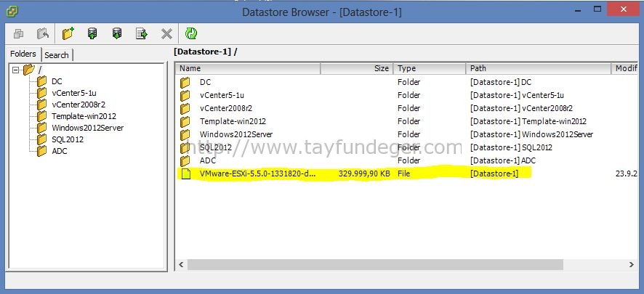Viewport: 644px width, 294px height.
Task: Sort by the Size column header
Action: pos(356,68)
